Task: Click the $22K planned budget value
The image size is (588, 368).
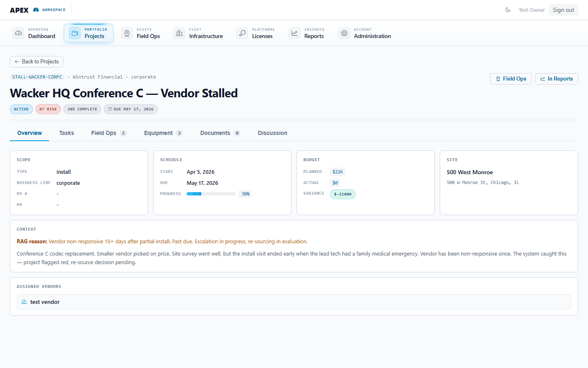Action: [x=338, y=172]
